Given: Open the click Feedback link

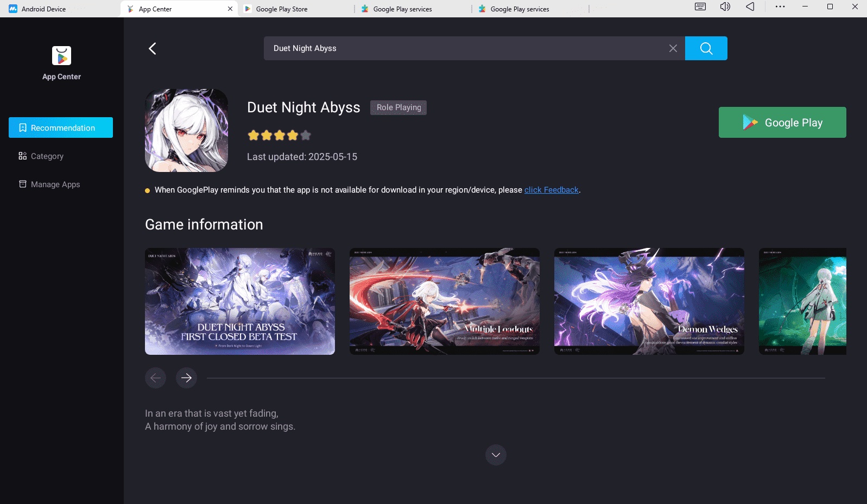Looking at the screenshot, I should tap(552, 190).
